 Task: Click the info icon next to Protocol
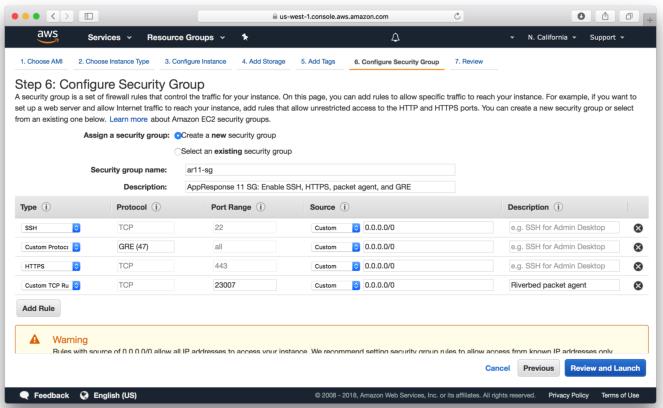tap(156, 207)
